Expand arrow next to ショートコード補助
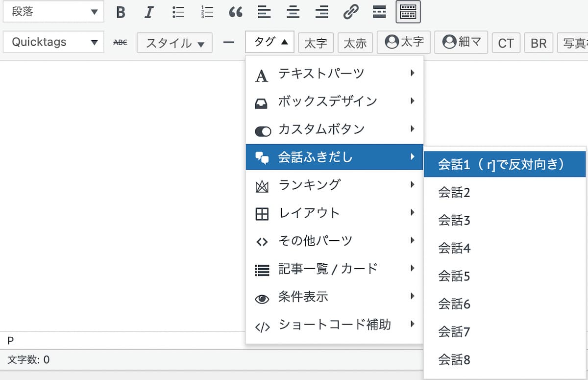 coord(413,324)
